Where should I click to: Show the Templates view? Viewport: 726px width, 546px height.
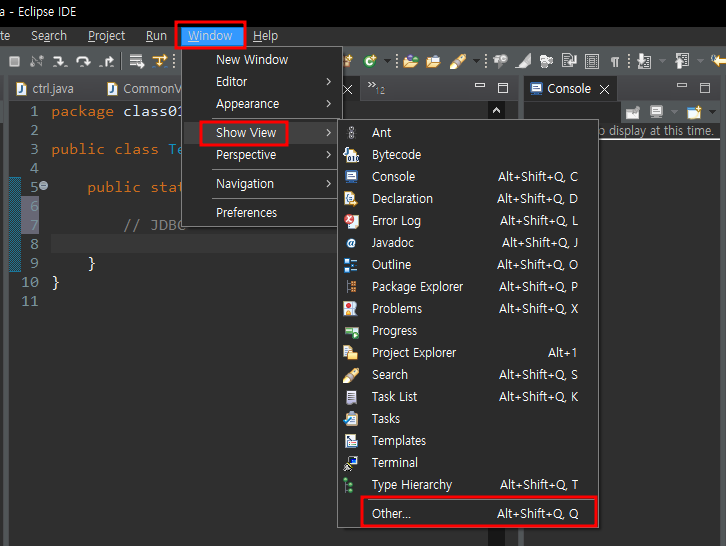coord(468,440)
